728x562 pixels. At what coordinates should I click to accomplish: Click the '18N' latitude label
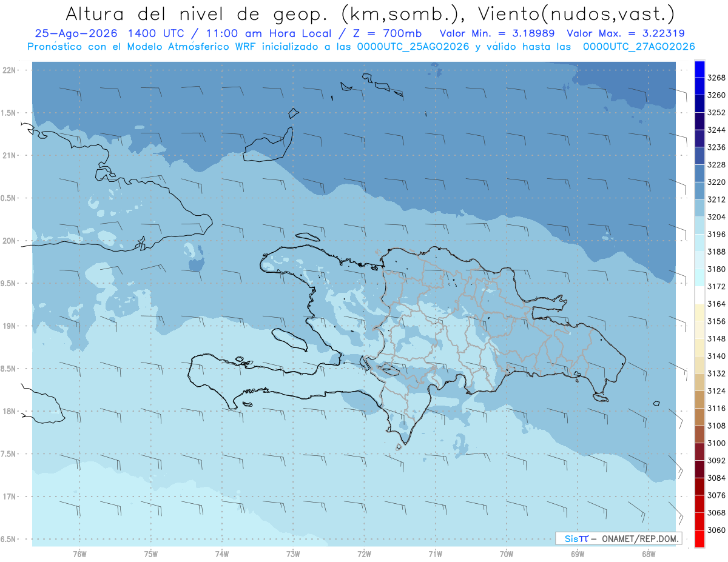(x=10, y=411)
